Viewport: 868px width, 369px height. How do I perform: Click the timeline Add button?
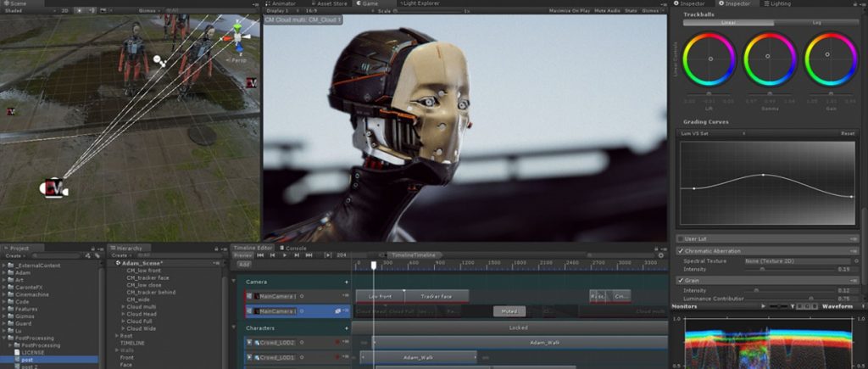coord(243,265)
